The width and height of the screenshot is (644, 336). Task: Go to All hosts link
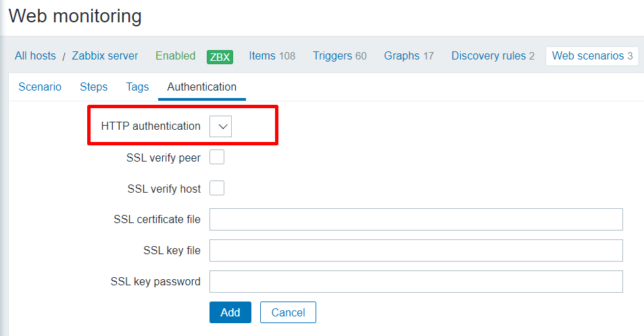(35, 56)
